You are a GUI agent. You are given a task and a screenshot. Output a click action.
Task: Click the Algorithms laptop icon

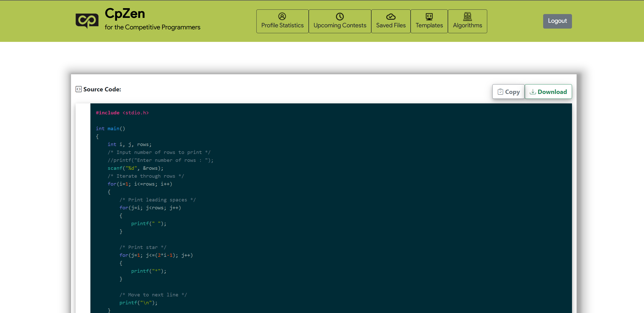point(467,17)
